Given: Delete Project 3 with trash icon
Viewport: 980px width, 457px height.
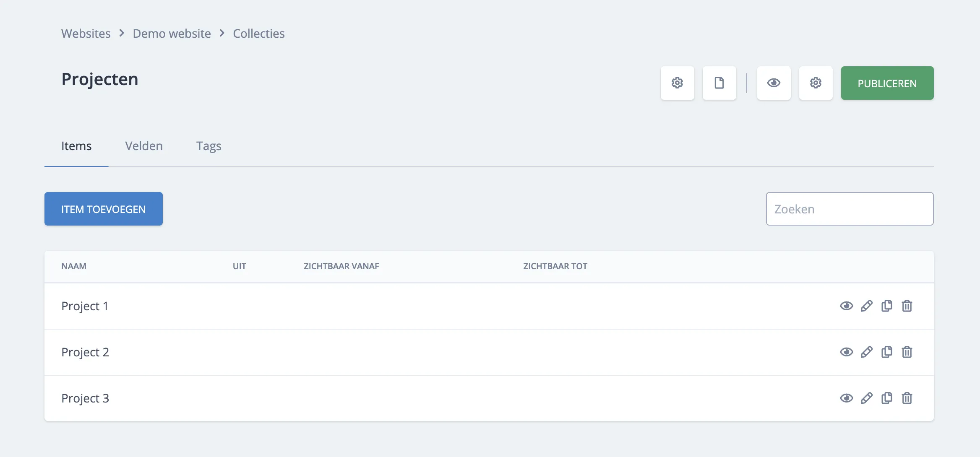Looking at the screenshot, I should [907, 398].
